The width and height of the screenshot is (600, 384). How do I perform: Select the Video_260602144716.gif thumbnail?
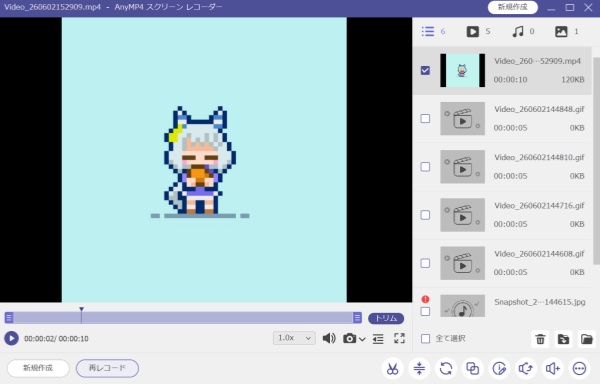[462, 215]
